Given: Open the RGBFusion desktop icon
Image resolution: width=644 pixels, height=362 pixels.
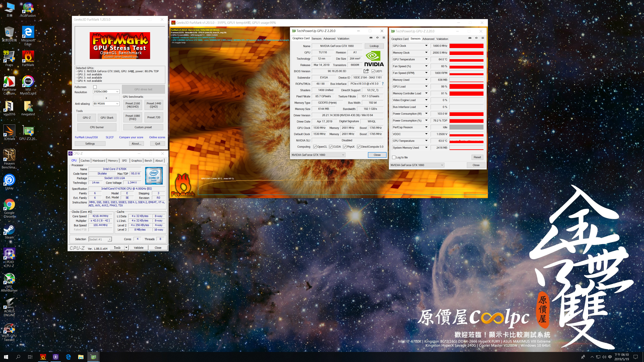Looking at the screenshot, I should [28, 10].
